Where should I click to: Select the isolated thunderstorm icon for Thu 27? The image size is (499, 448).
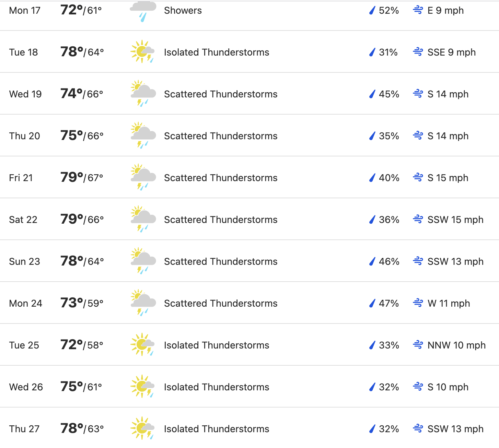point(142,428)
